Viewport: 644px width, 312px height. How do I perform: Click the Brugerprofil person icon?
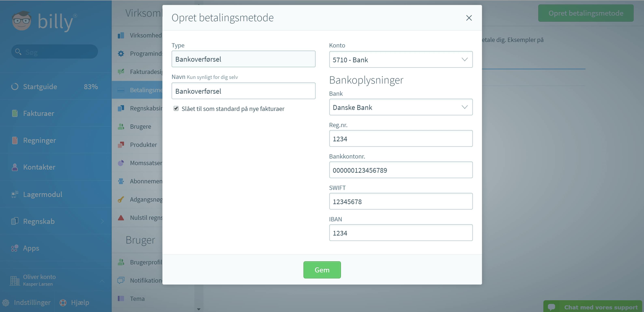tap(121, 262)
